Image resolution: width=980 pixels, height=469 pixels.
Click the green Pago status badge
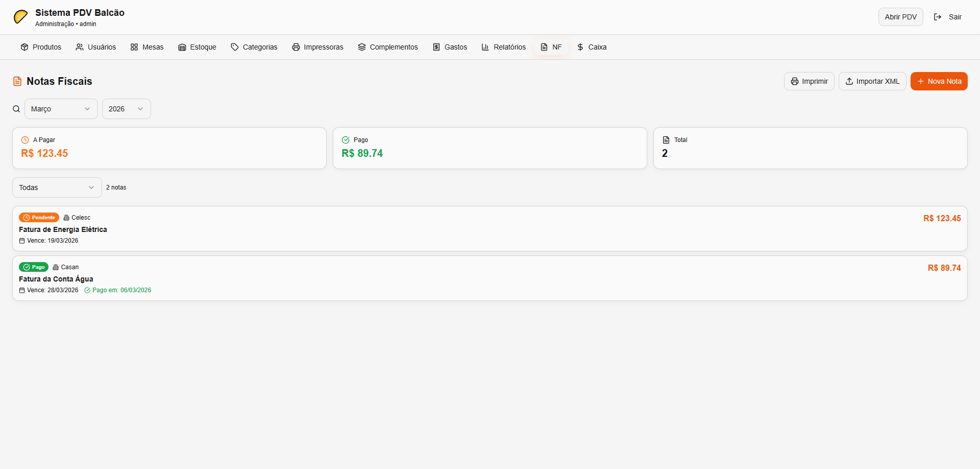(x=34, y=267)
